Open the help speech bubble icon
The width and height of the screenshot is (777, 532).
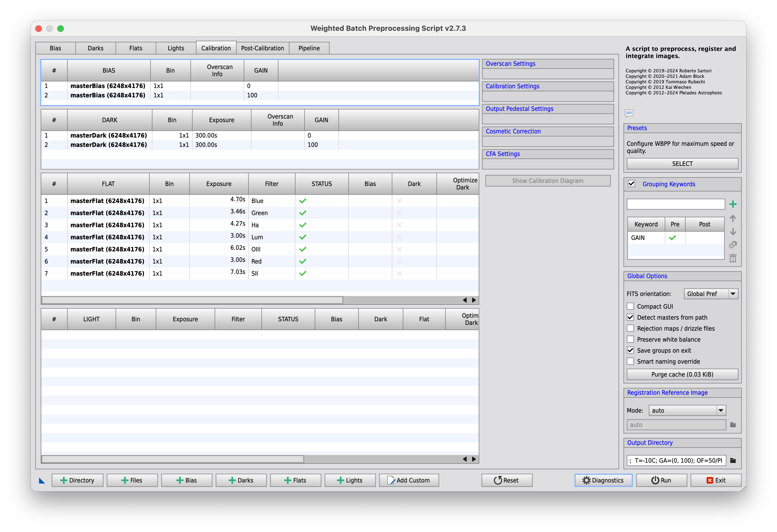point(629,113)
